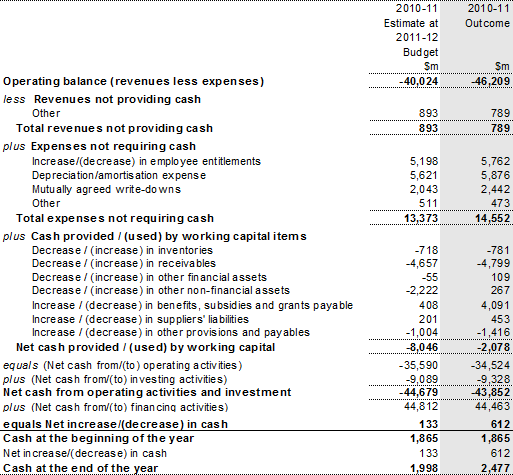Select the 408 grants payable estimate
Image resolution: width=513 pixels, height=475 pixels.
click(x=428, y=305)
